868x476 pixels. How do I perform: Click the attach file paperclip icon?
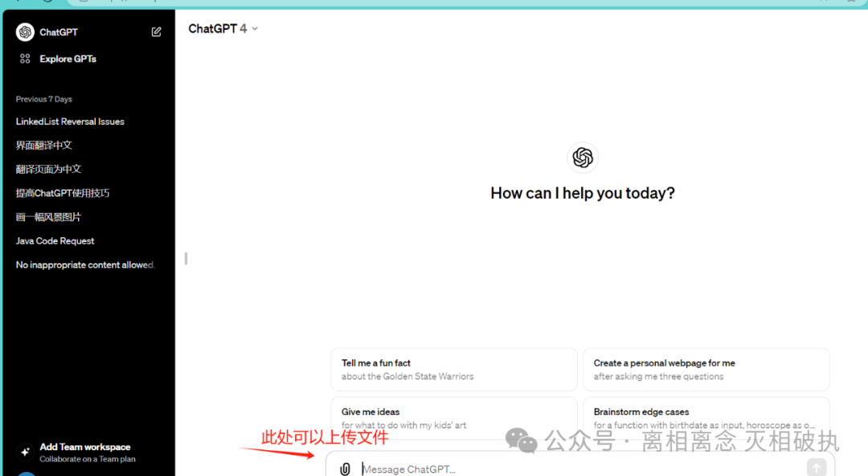(345, 469)
